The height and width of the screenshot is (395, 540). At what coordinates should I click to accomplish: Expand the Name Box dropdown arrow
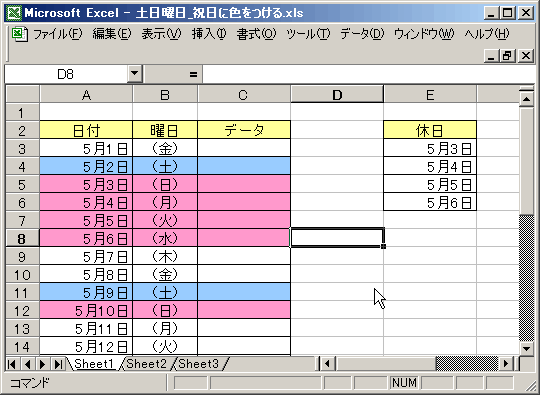click(x=135, y=74)
